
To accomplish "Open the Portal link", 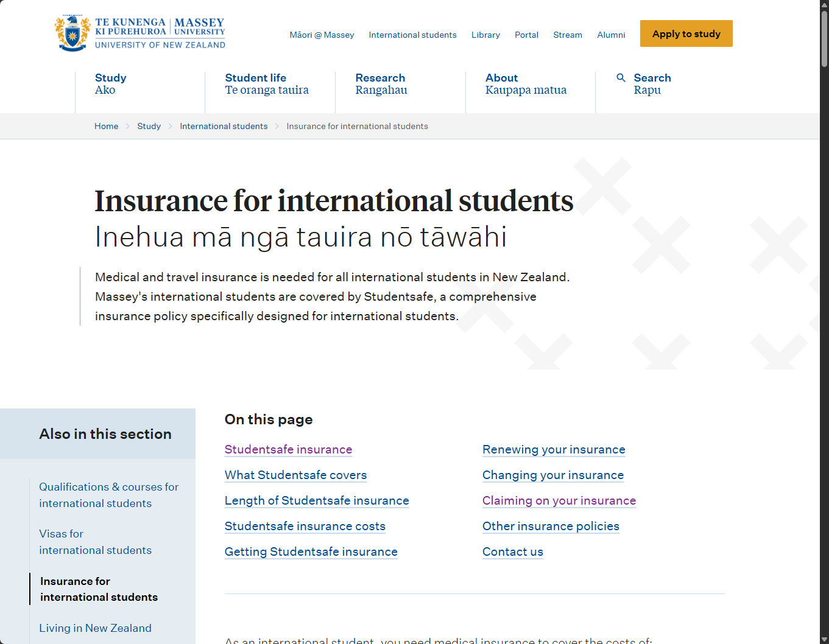I will point(526,35).
